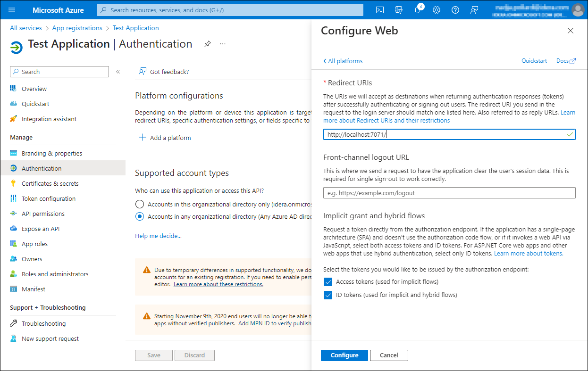Collapse the left sidebar menu

click(118, 72)
